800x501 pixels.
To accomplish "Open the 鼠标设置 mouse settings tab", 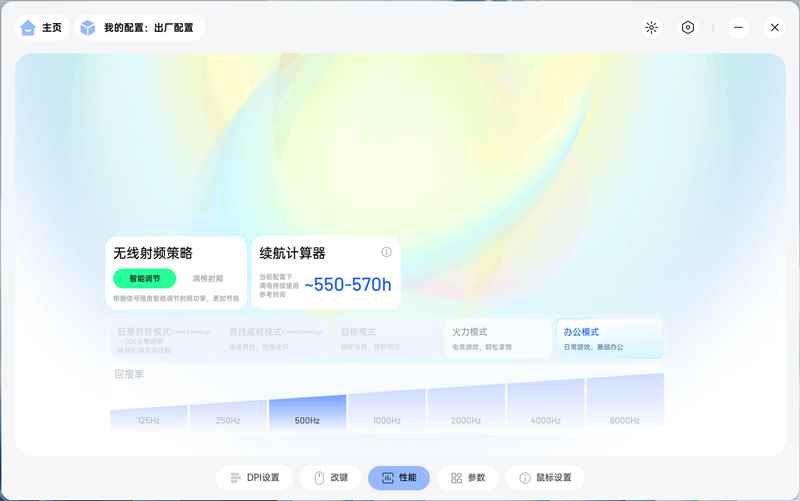I will click(x=545, y=478).
